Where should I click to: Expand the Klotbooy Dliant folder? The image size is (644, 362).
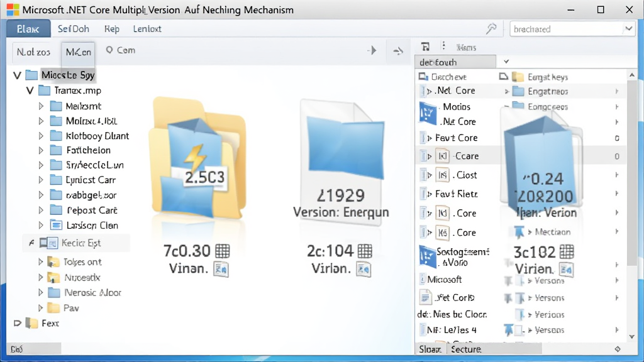[41, 136]
